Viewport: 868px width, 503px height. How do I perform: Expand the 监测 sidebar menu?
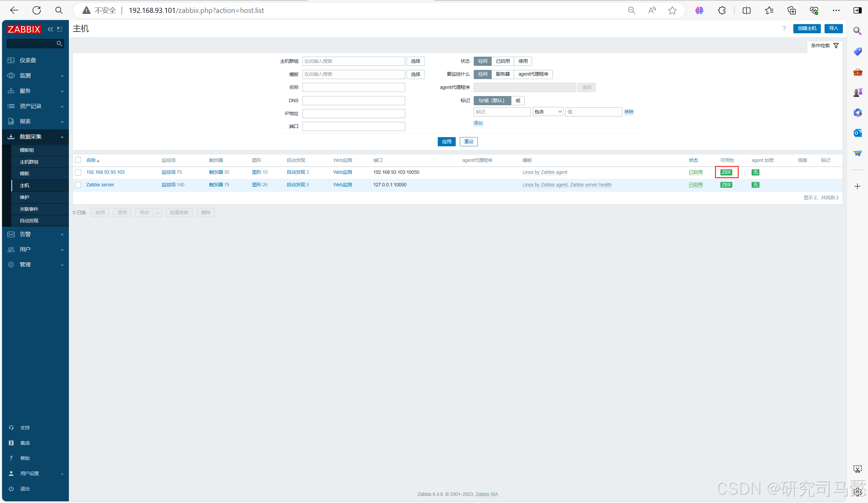(35, 75)
